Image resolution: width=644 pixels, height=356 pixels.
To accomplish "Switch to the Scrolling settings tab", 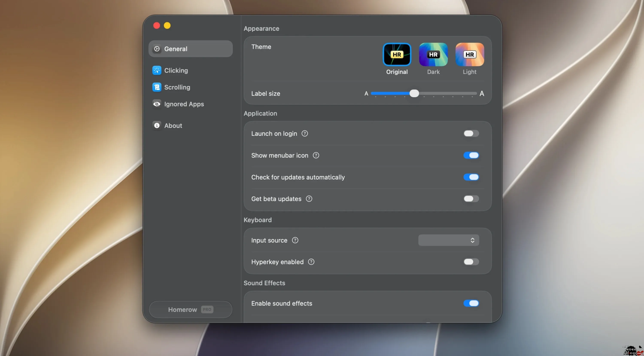I will 190,87.
